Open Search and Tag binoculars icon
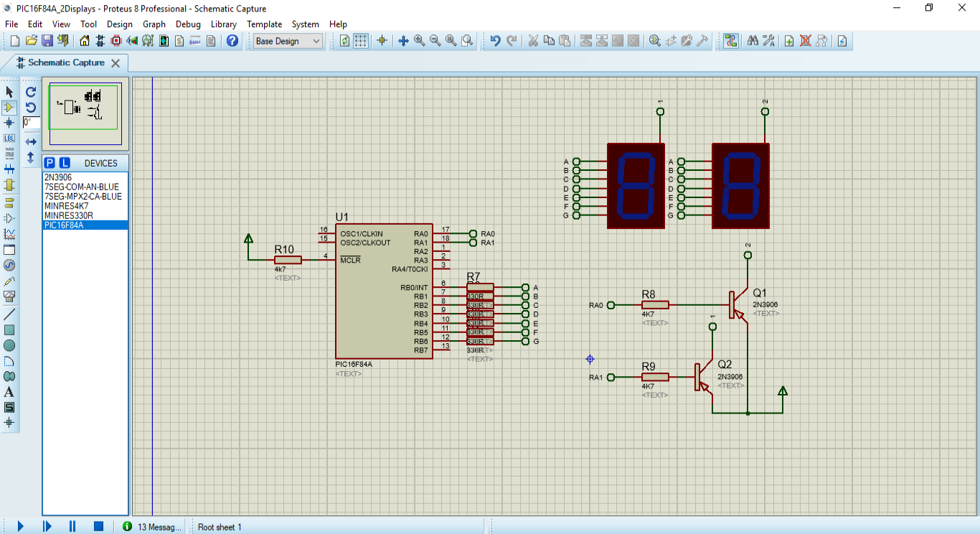The height and width of the screenshot is (534, 980). tap(753, 41)
